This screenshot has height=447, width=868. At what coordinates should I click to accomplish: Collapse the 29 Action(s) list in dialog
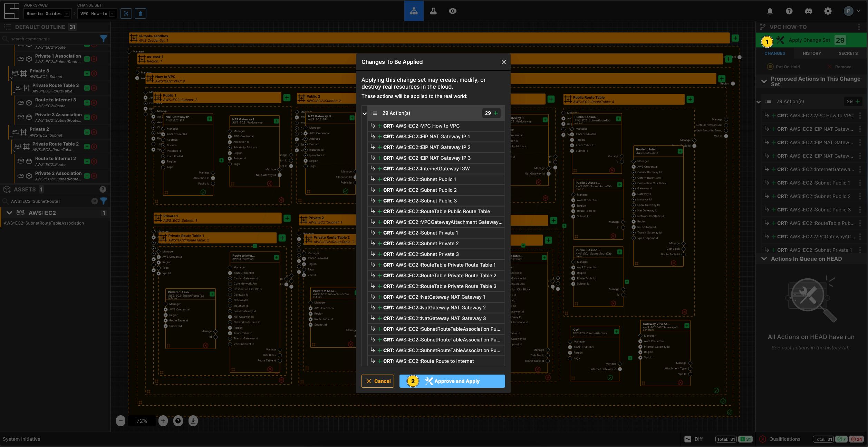(x=364, y=113)
